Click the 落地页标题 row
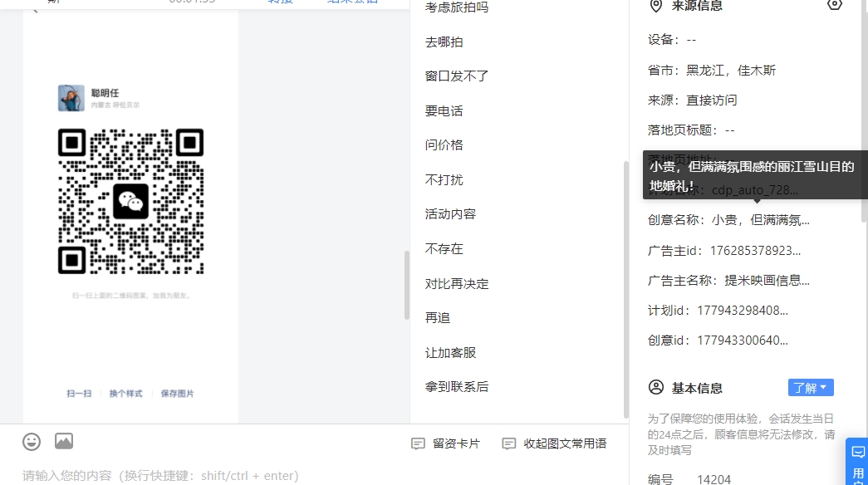868x485 pixels. click(691, 130)
